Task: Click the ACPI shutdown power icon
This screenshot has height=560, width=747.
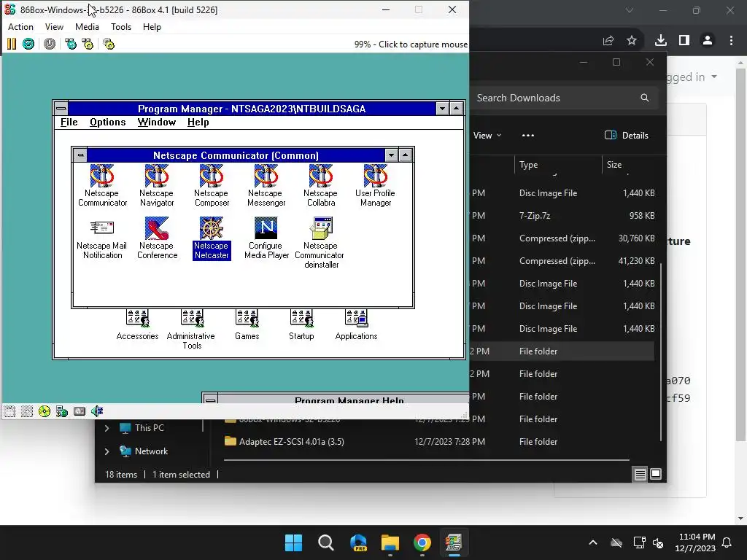Action: (50, 44)
